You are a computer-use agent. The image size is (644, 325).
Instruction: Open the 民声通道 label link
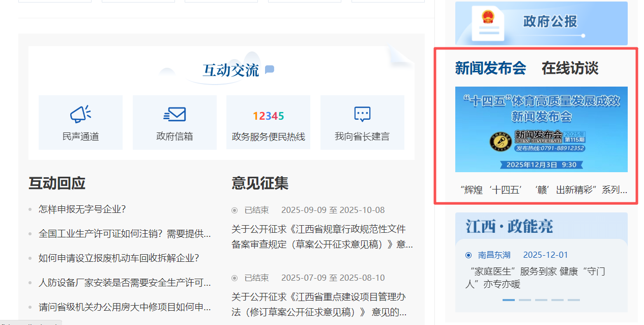(80, 137)
